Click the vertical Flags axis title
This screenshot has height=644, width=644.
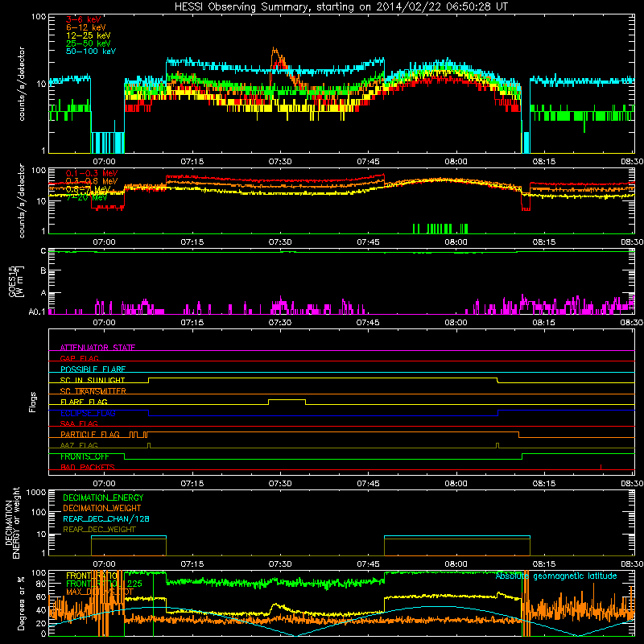tap(33, 402)
